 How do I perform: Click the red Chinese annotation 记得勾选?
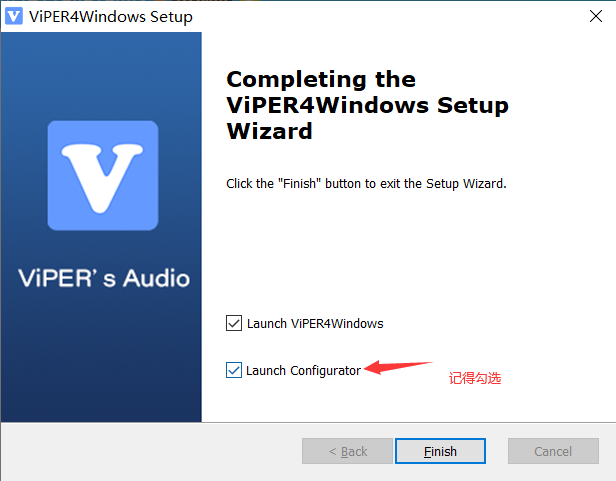click(475, 378)
